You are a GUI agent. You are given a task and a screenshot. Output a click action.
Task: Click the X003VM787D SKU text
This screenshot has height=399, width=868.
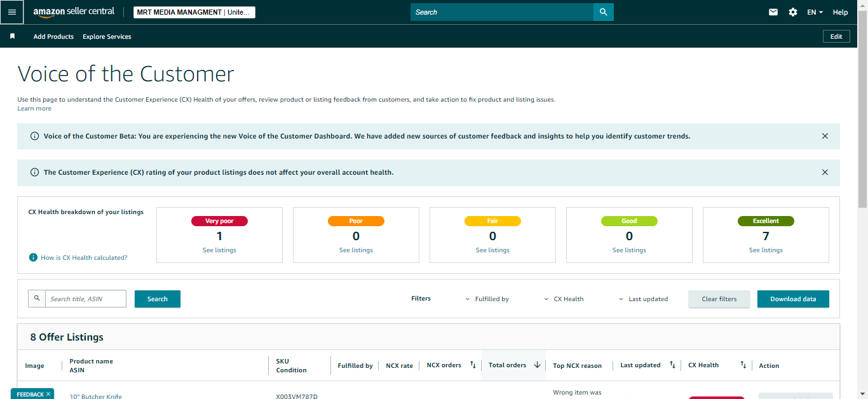pyautogui.click(x=297, y=396)
